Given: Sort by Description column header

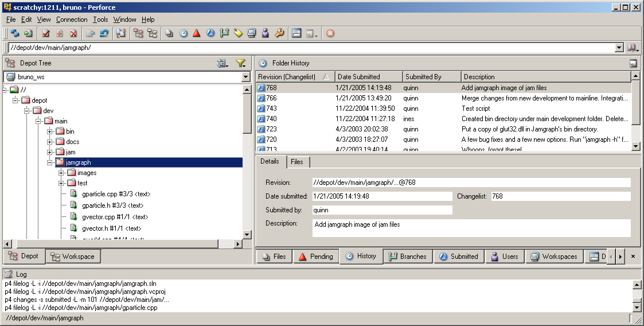Looking at the screenshot, I should (x=546, y=76).
